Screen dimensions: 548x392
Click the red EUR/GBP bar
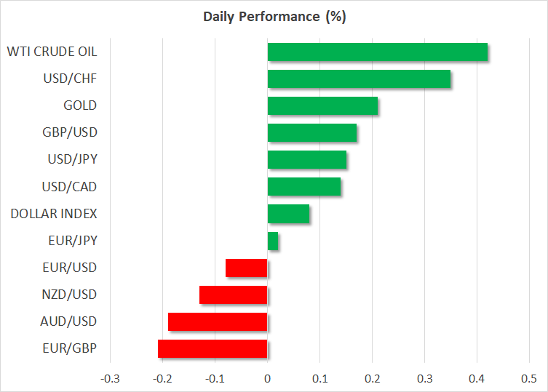[x=213, y=348]
